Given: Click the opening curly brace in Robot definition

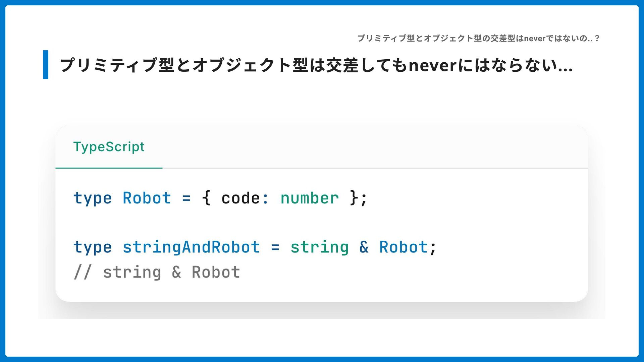Looking at the screenshot, I should 206,197.
